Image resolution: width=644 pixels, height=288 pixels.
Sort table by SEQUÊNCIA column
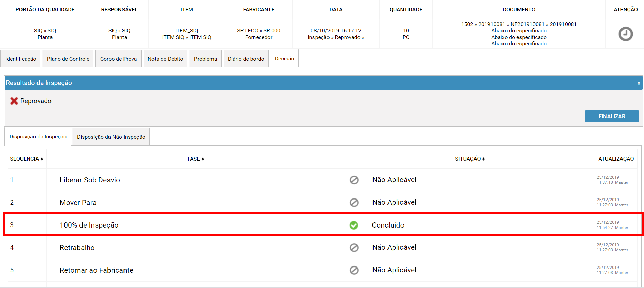coord(26,159)
